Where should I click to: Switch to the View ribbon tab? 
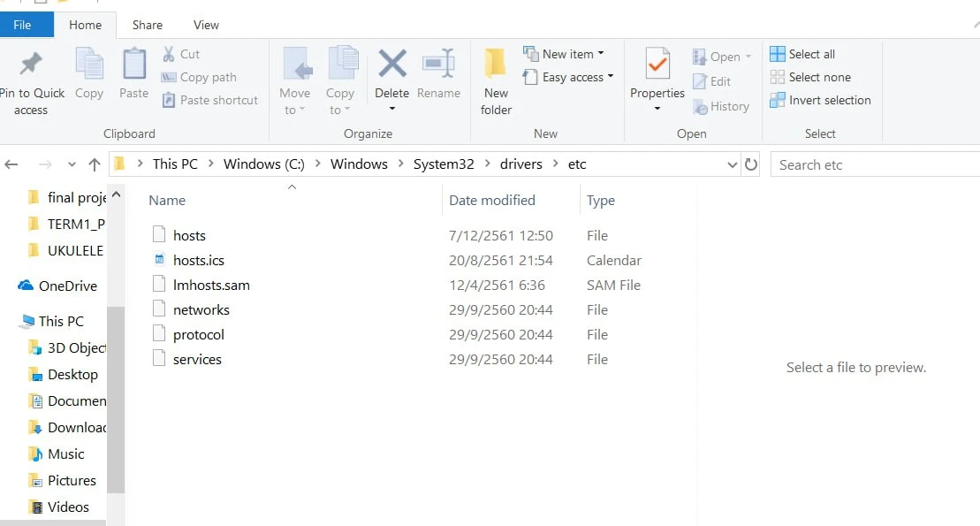click(x=206, y=25)
